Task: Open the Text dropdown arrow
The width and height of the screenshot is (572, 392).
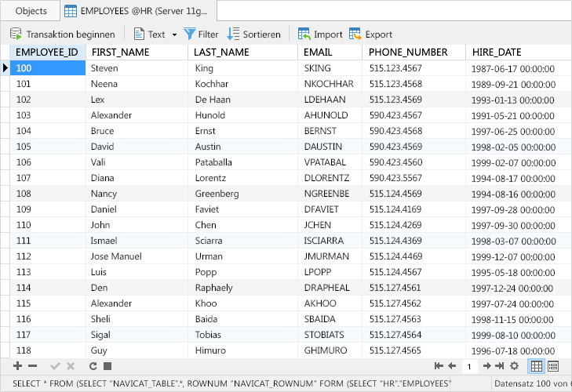Action: point(174,34)
